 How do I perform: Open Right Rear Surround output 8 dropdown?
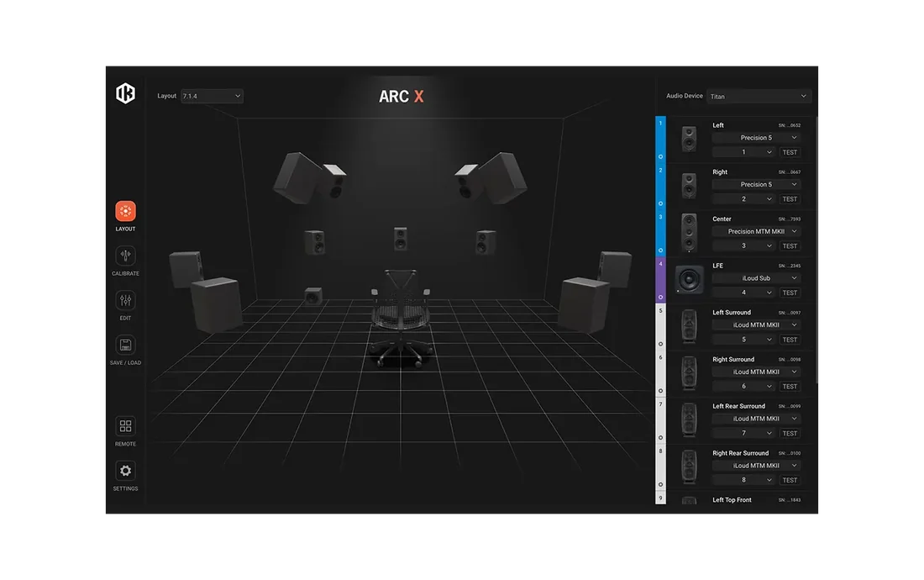click(743, 480)
